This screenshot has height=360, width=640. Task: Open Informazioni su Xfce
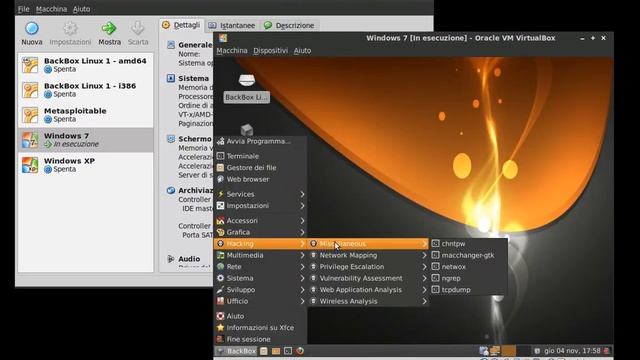[260, 328]
